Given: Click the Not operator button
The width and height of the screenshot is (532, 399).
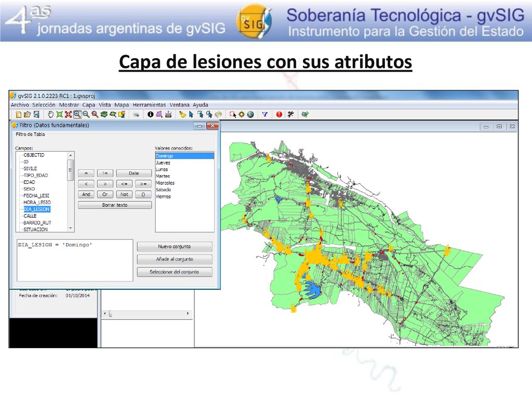Looking at the screenshot, I should (124, 194).
